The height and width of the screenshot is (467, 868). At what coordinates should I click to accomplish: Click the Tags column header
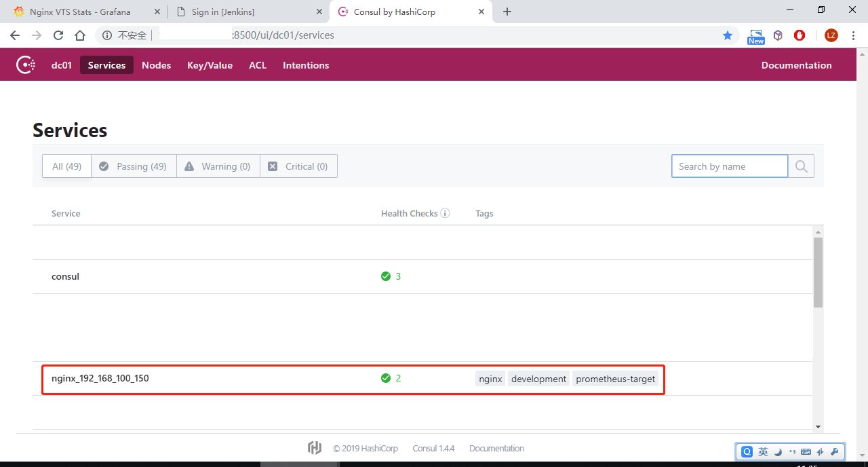coord(484,213)
